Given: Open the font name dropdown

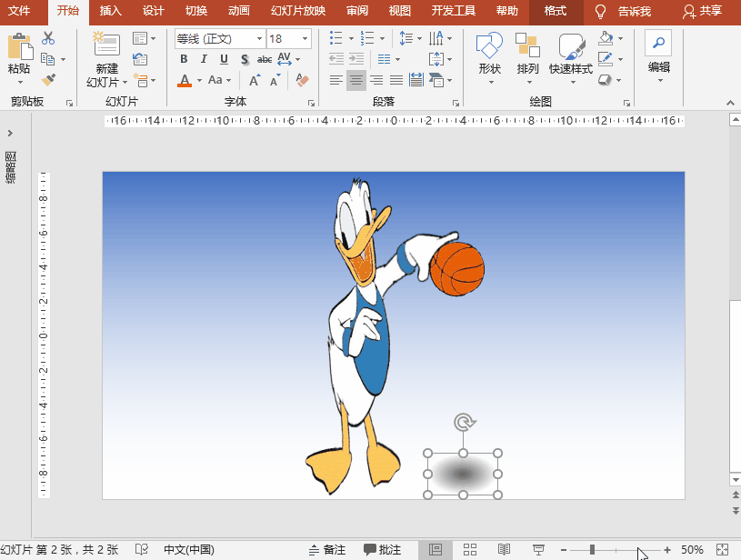Looking at the screenshot, I should 259,39.
